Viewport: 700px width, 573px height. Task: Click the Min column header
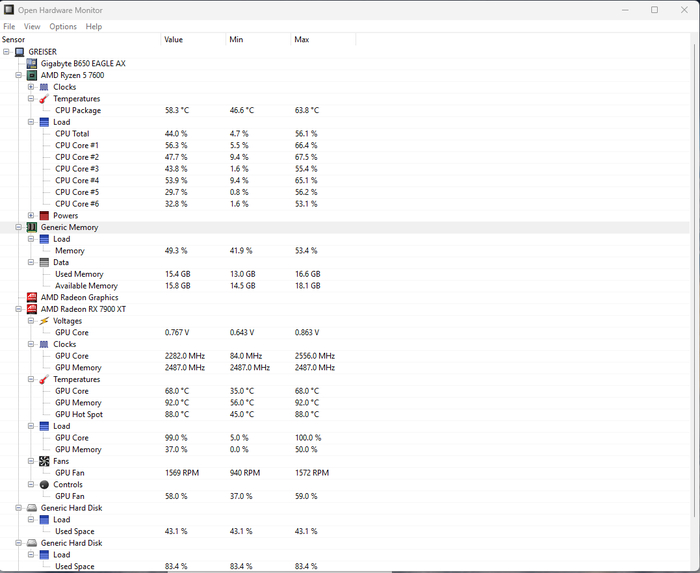[258, 39]
